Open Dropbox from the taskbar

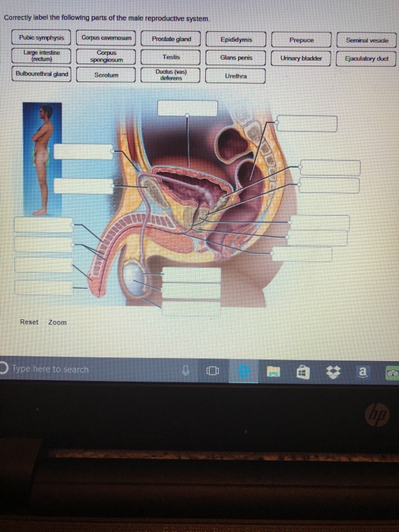tap(333, 372)
